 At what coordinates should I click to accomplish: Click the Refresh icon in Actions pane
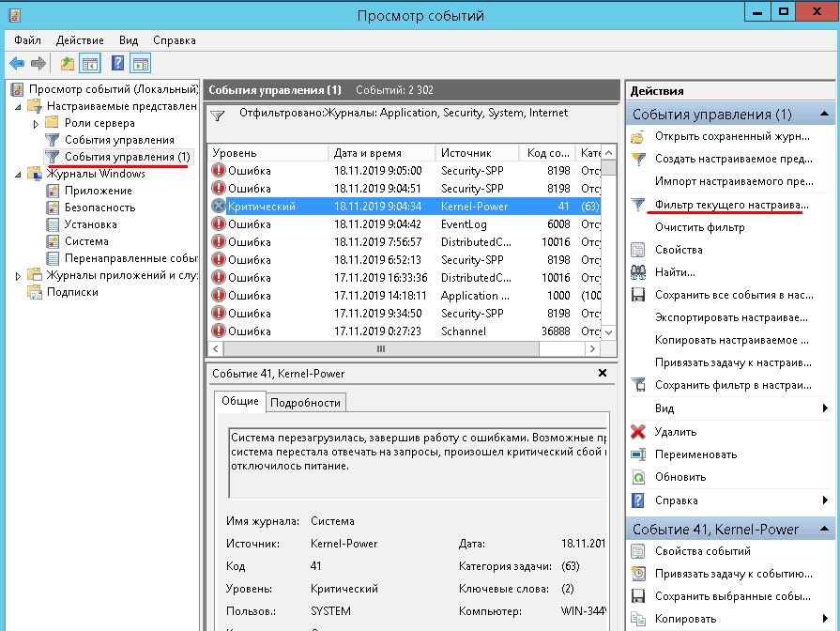[x=638, y=477]
